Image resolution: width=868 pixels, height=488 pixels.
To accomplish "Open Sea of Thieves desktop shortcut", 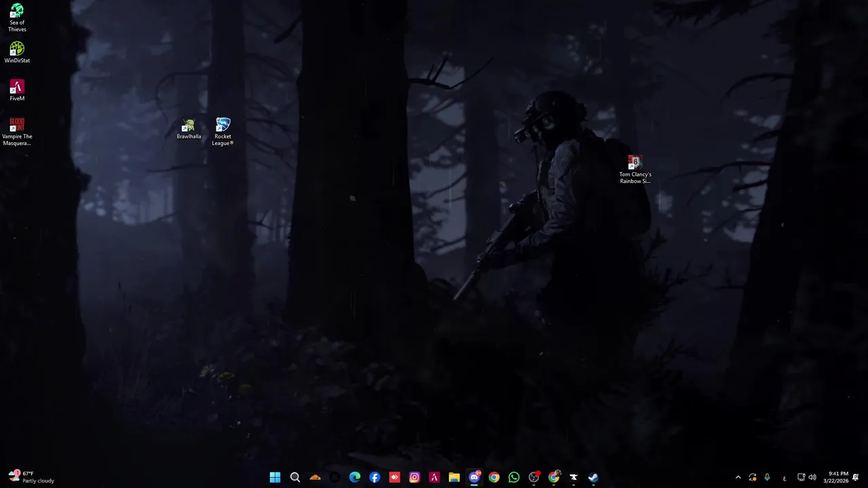I will pos(17,18).
